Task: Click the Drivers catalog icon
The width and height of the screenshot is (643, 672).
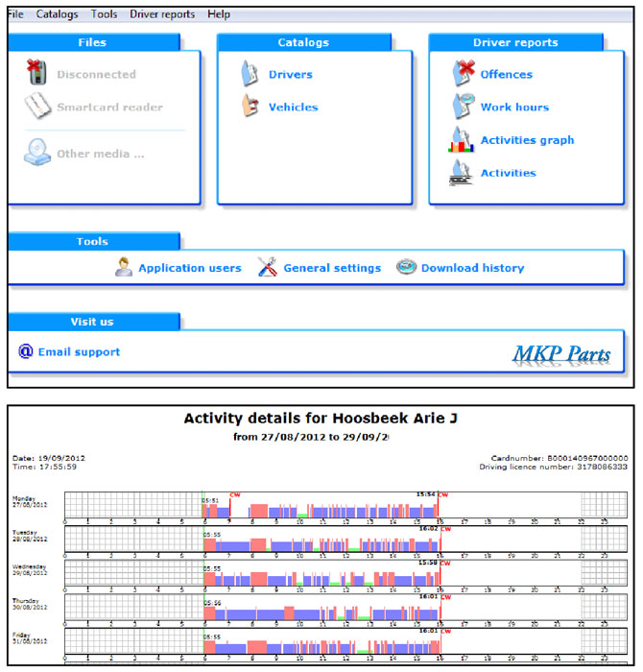Action: point(250,73)
